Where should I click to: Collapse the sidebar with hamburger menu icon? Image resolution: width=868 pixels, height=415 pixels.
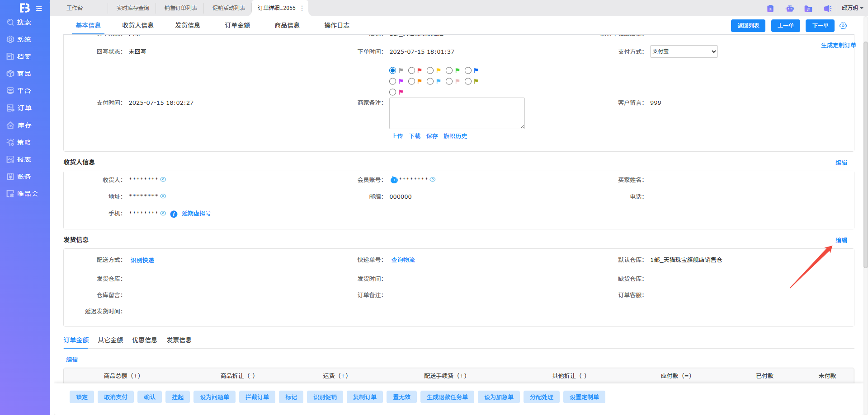39,9
